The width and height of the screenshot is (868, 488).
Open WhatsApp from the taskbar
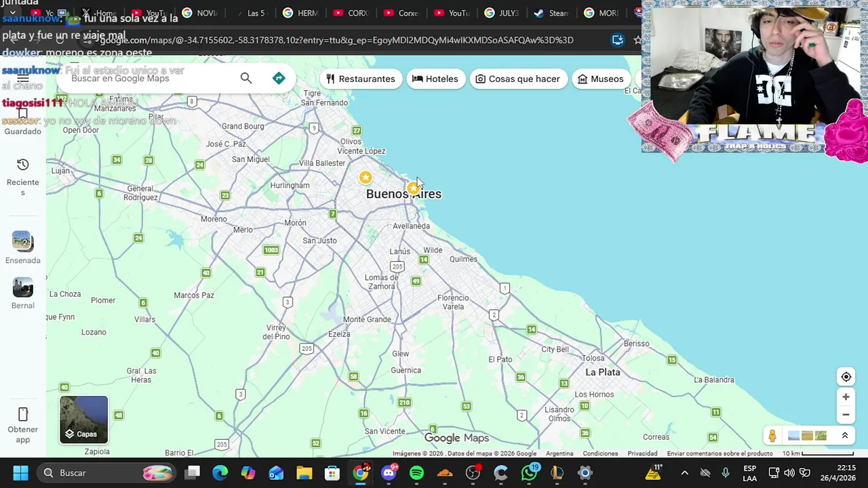tap(529, 473)
